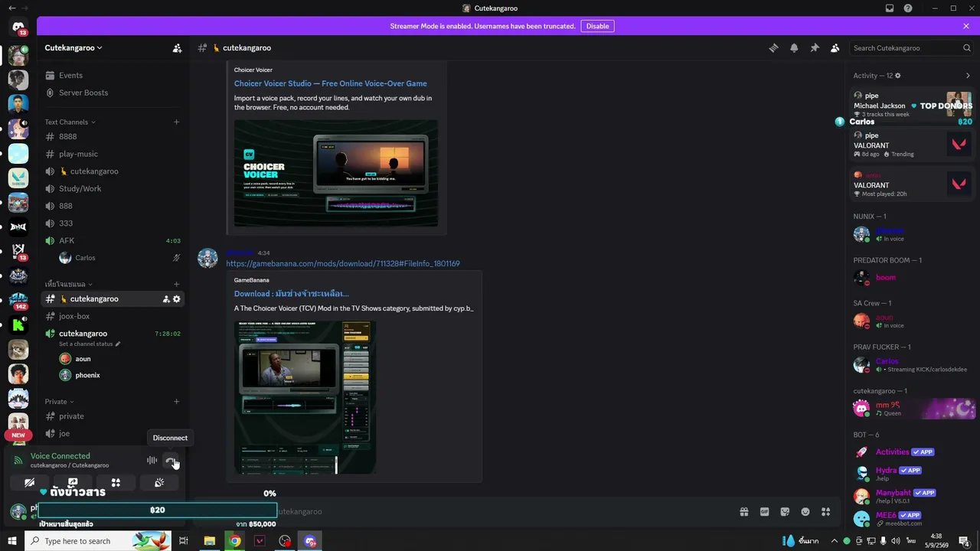Edit selected cutekangaroo channel gear icon
This screenshot has height=551, width=980.
point(176,299)
